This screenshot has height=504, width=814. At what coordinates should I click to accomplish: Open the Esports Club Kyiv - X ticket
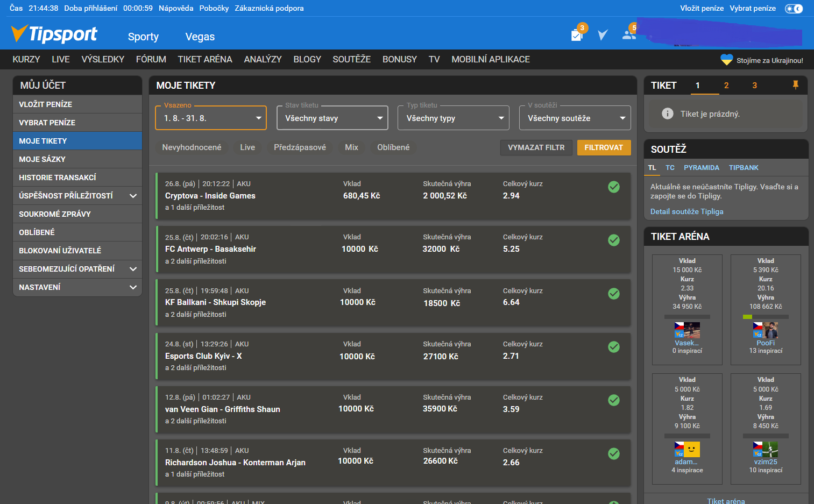click(393, 356)
